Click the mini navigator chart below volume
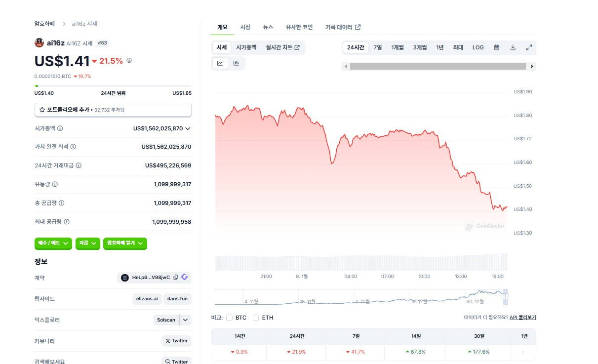Image resolution: width=598 pixels, height=364 pixels. tap(361, 297)
